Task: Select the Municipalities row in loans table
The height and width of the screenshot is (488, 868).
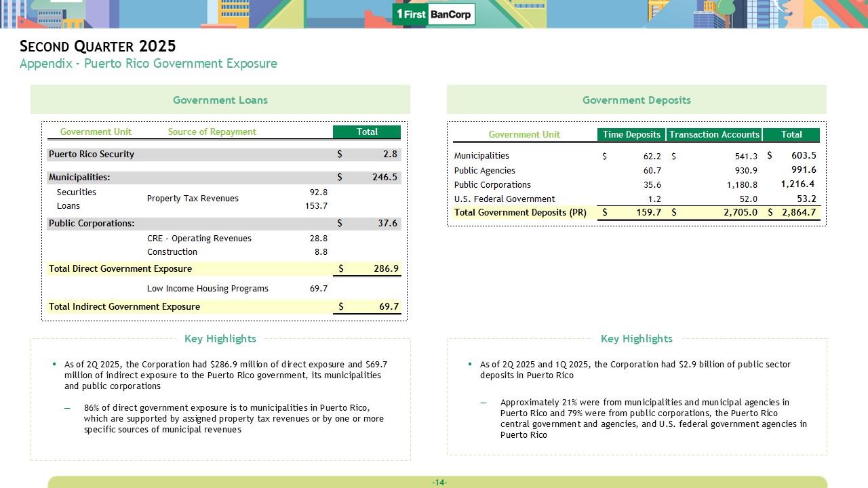Action: point(79,177)
